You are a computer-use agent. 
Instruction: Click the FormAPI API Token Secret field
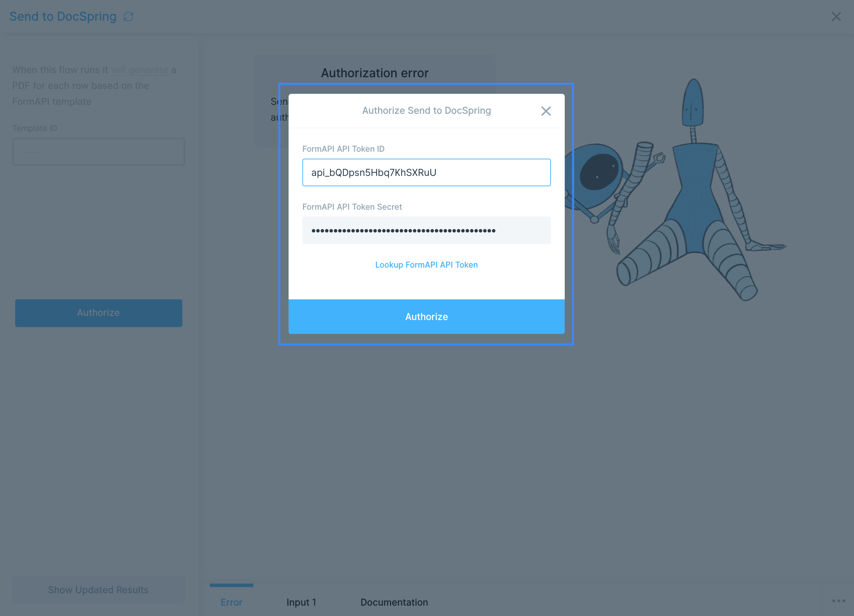point(426,230)
